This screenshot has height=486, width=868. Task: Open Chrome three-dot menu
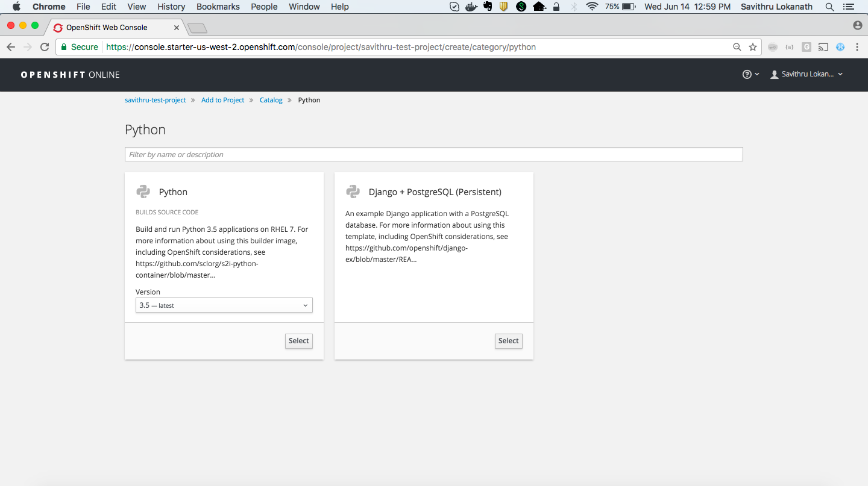(x=857, y=47)
